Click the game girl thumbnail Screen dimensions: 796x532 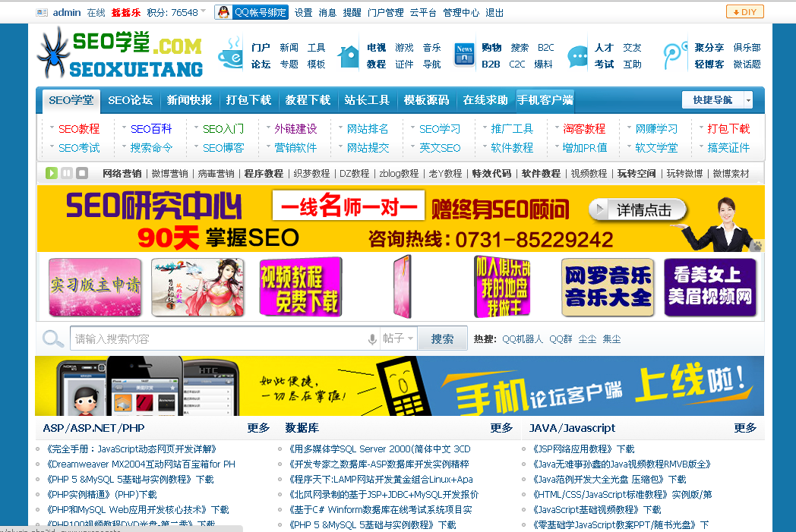point(197,287)
